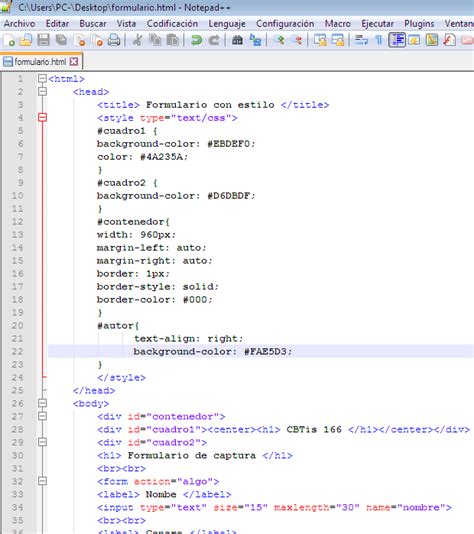Click the Save All icon

pyautogui.click(x=61, y=40)
